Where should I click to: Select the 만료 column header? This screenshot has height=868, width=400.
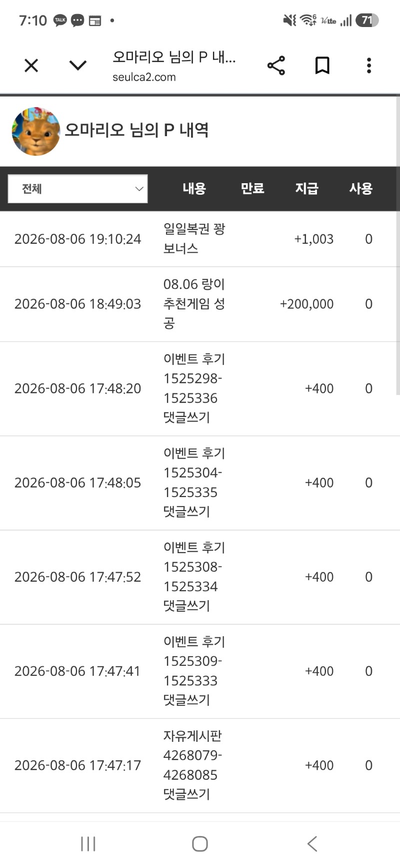(x=252, y=189)
